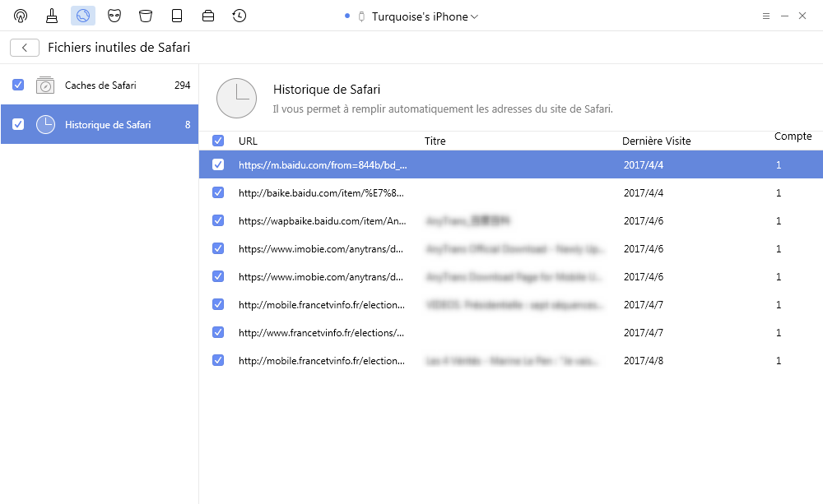Click the Fichiers inutiles de Safari title

119,47
